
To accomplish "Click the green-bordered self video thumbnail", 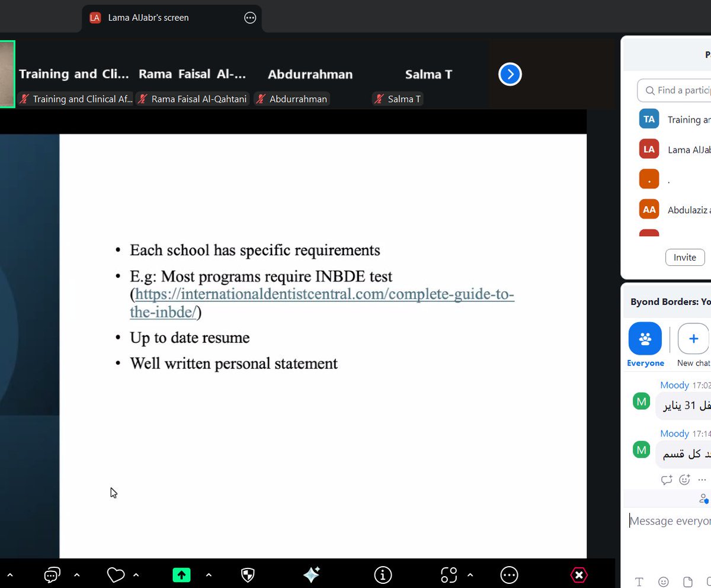I will (7, 74).
